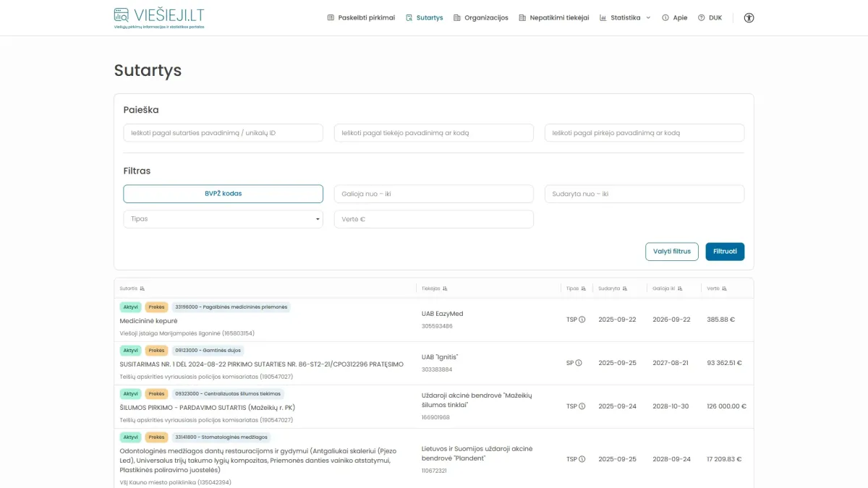
Task: Sort by the Sudaryta date icon
Action: pos(625,288)
